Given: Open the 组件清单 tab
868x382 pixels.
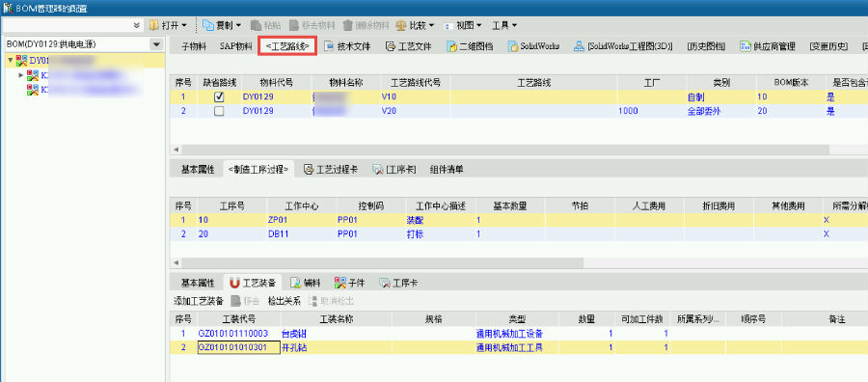Looking at the screenshot, I should pyautogui.click(x=447, y=170).
